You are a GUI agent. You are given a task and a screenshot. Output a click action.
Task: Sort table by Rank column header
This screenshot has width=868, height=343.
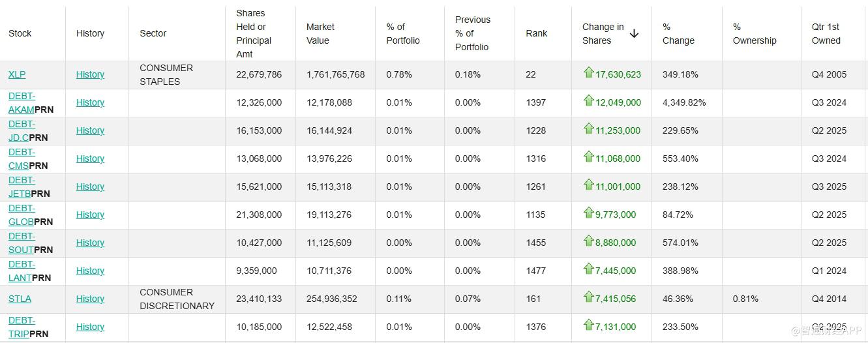(x=536, y=34)
